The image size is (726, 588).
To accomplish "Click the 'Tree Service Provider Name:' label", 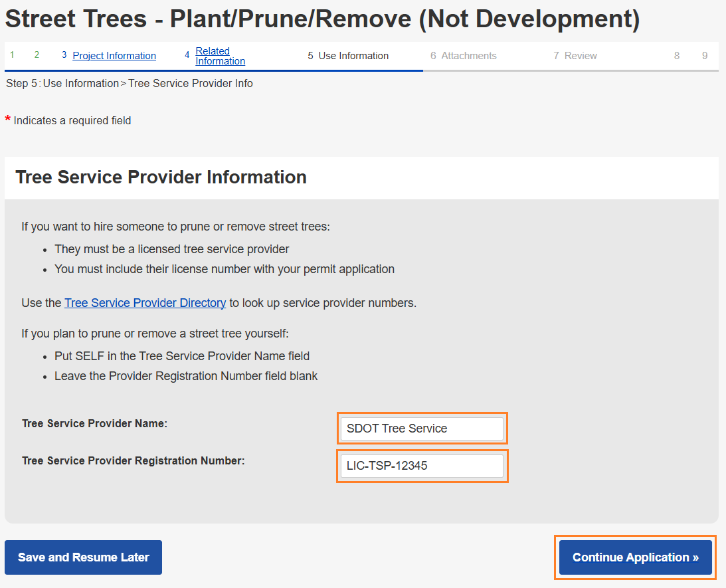I will click(x=94, y=423).
